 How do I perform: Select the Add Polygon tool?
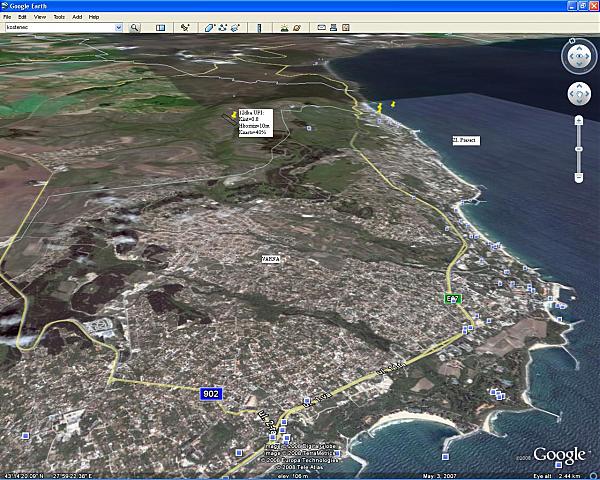[210, 28]
